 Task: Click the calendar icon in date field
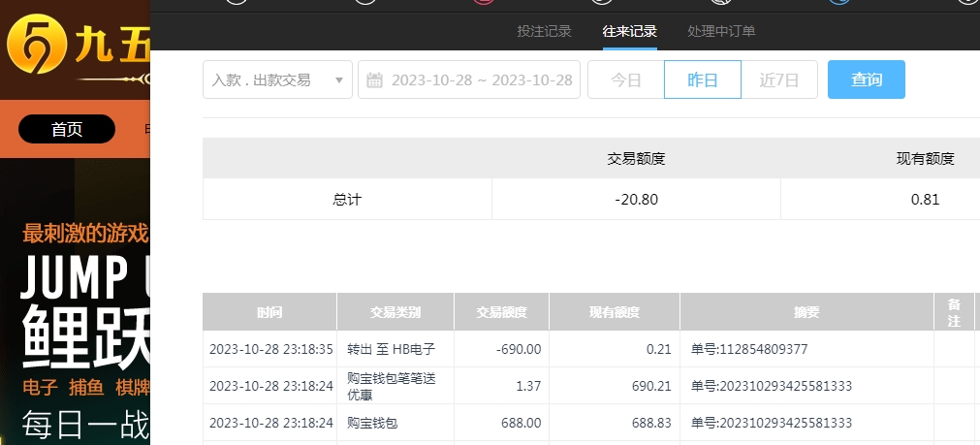374,80
